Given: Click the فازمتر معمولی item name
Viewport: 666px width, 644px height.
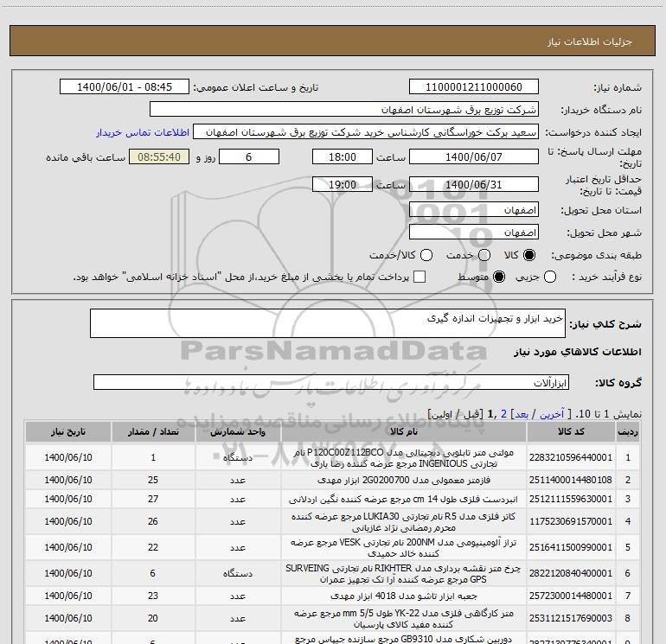Looking at the screenshot, I should [x=404, y=480].
